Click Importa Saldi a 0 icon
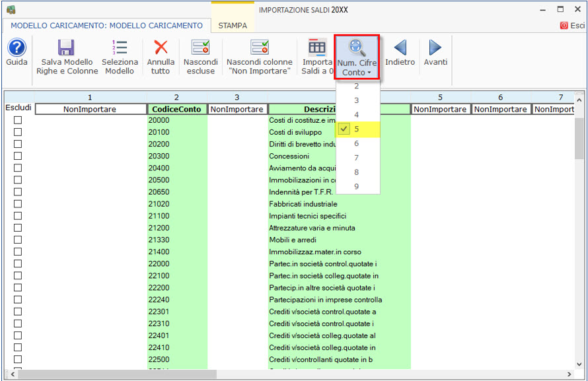This screenshot has width=588, height=381. point(317,48)
